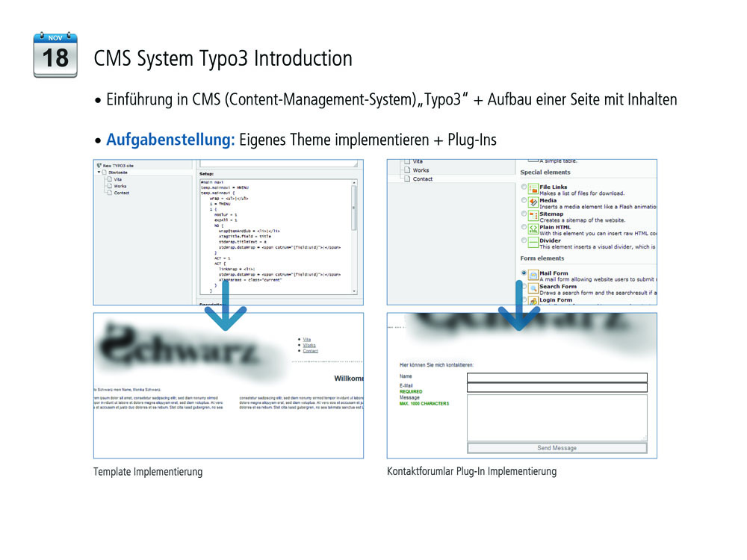Viewport: 747px width, 560px height.
Task: Select the Mail Form radio button
Action: (x=524, y=274)
